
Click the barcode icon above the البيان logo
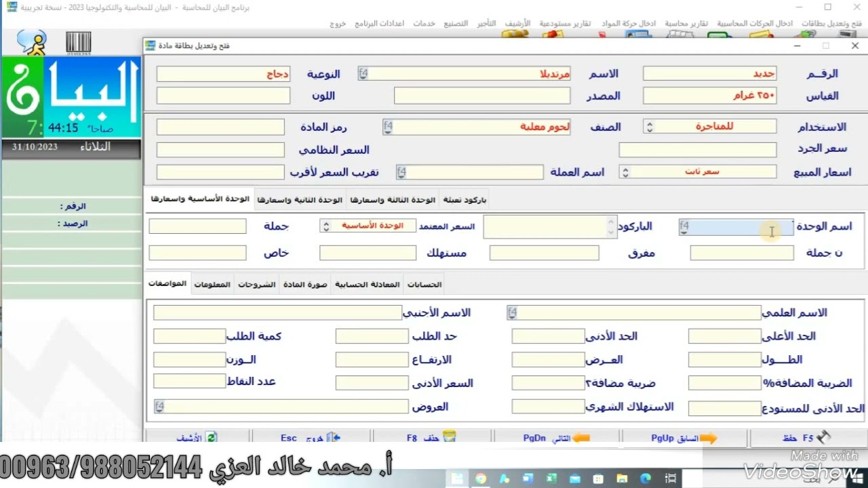[x=77, y=43]
